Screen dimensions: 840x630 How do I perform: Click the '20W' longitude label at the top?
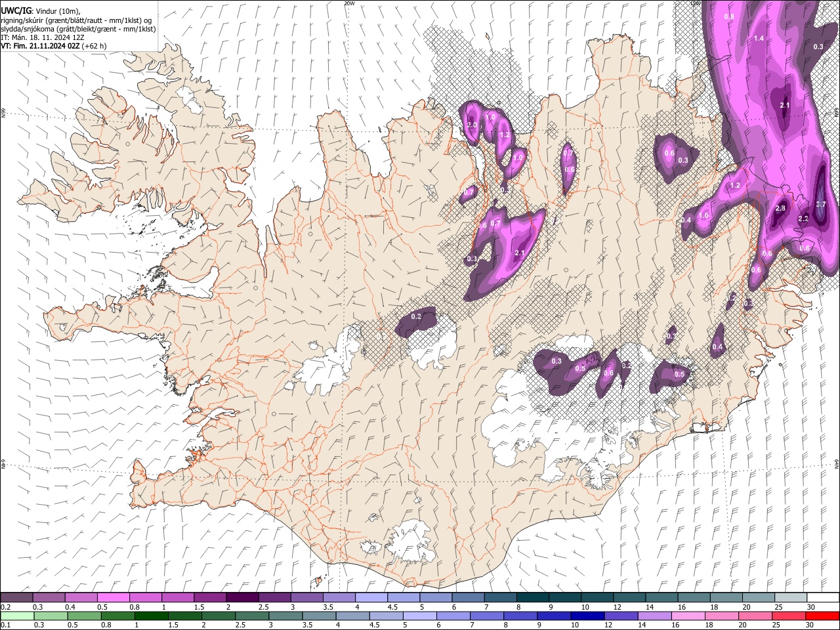pos(349,3)
